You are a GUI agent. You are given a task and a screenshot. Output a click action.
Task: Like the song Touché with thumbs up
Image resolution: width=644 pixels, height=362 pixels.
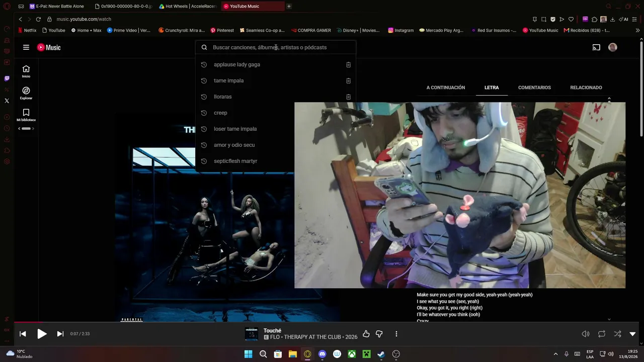coord(366,334)
